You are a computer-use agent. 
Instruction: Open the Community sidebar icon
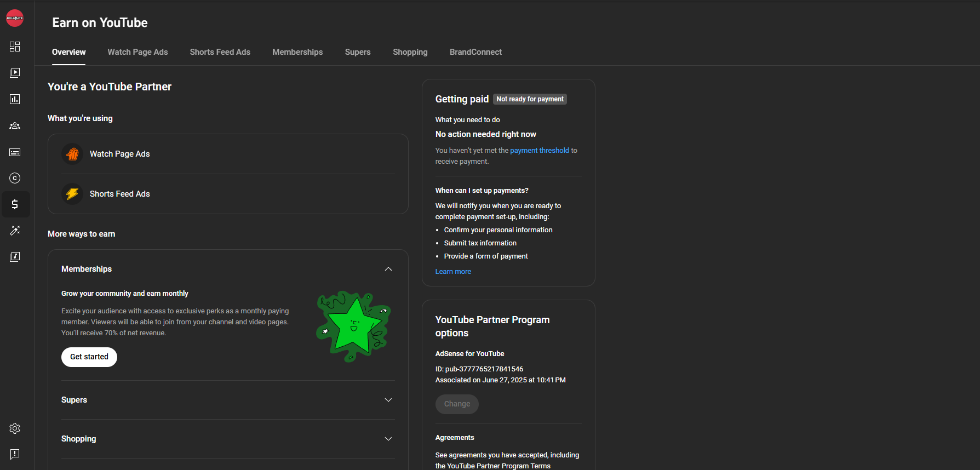(15, 125)
